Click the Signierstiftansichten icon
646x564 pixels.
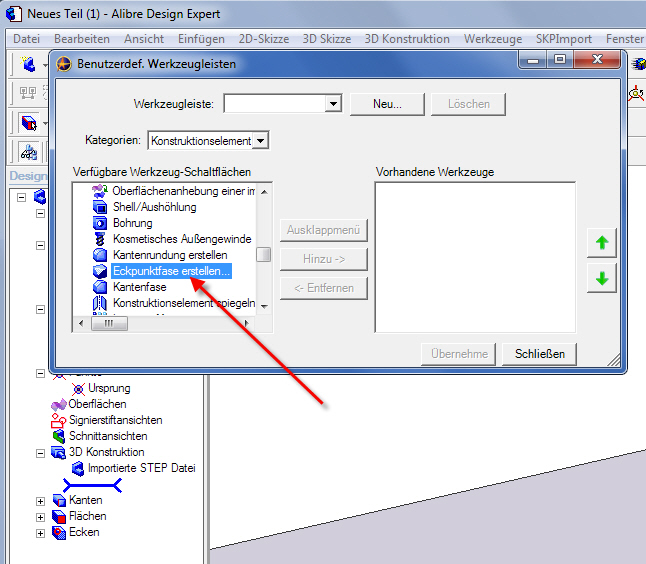pyautogui.click(x=59, y=421)
